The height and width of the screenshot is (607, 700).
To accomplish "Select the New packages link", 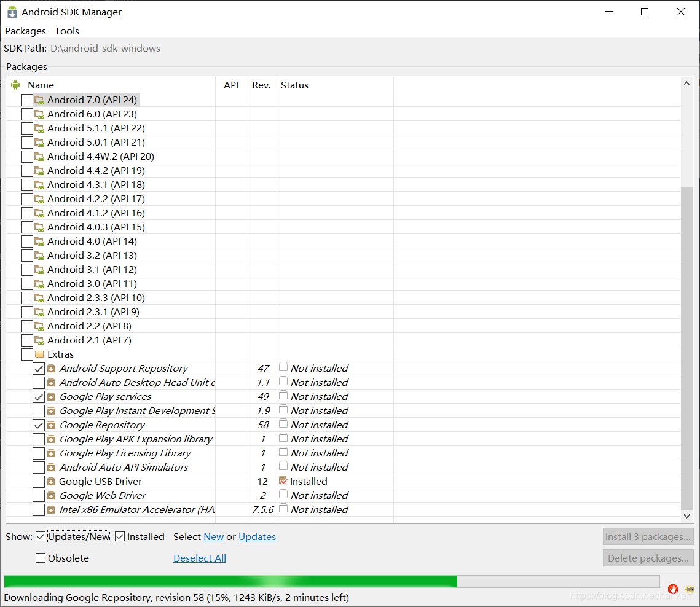I will click(x=213, y=536).
